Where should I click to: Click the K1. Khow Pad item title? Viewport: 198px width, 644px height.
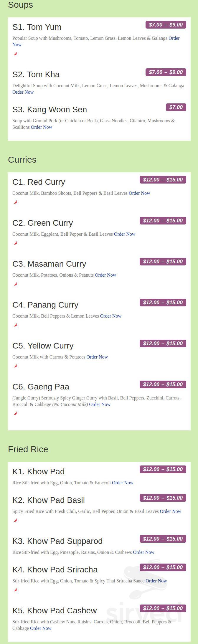(38, 471)
